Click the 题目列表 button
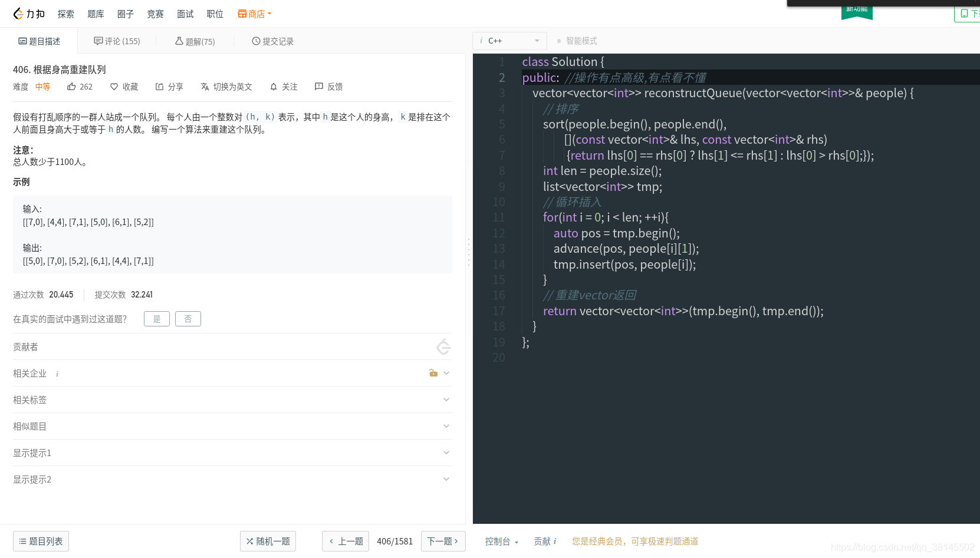This screenshot has width=980, height=558. (41, 541)
